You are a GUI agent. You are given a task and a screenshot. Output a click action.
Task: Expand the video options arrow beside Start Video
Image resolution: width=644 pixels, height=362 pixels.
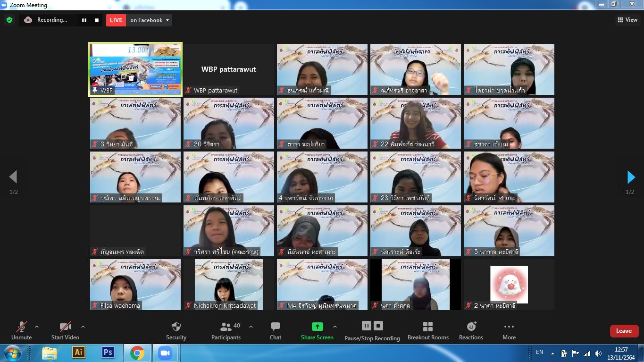click(x=83, y=327)
